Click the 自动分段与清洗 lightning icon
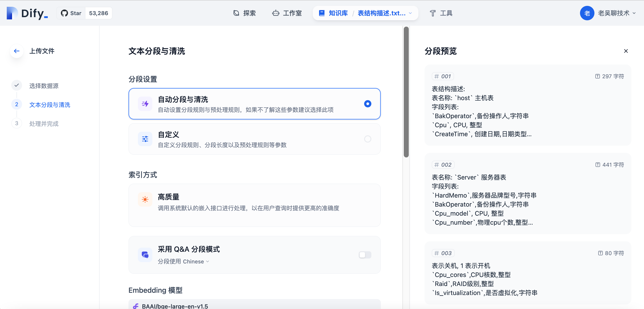This screenshot has height=309, width=644. click(145, 104)
